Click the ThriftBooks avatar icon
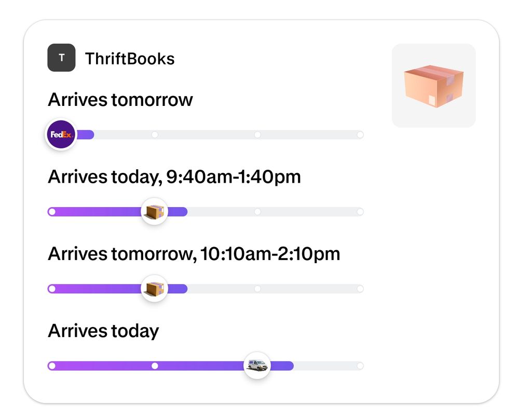The width and height of the screenshot is (519, 420). coord(61,58)
